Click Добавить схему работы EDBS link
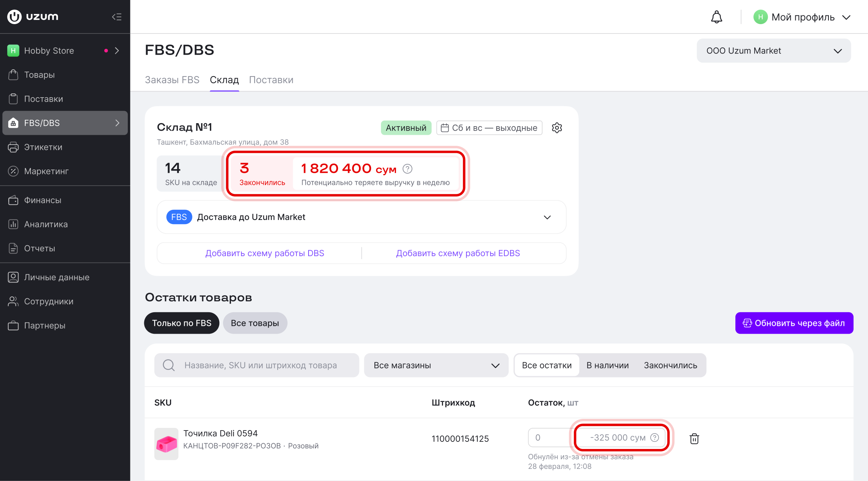The image size is (868, 481). pyautogui.click(x=458, y=253)
